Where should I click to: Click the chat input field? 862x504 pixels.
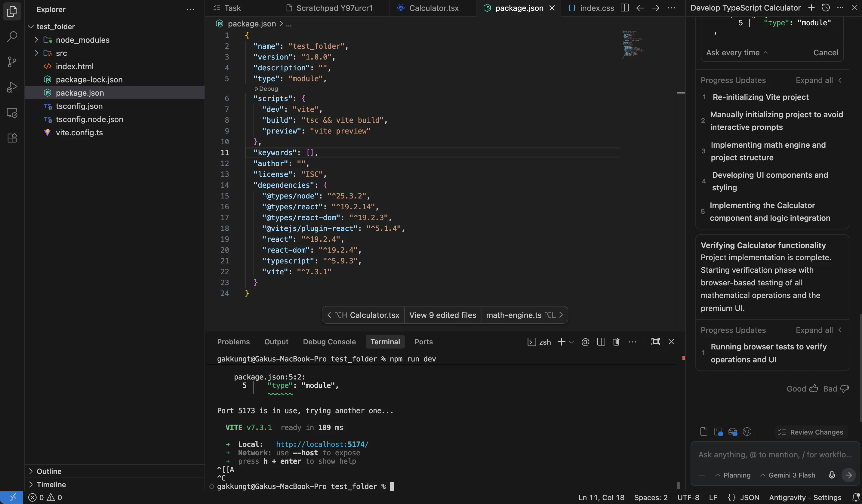[775, 454]
